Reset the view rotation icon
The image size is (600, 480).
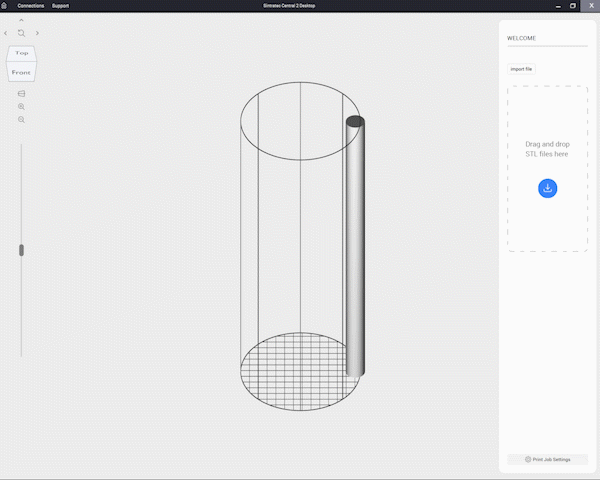21,33
